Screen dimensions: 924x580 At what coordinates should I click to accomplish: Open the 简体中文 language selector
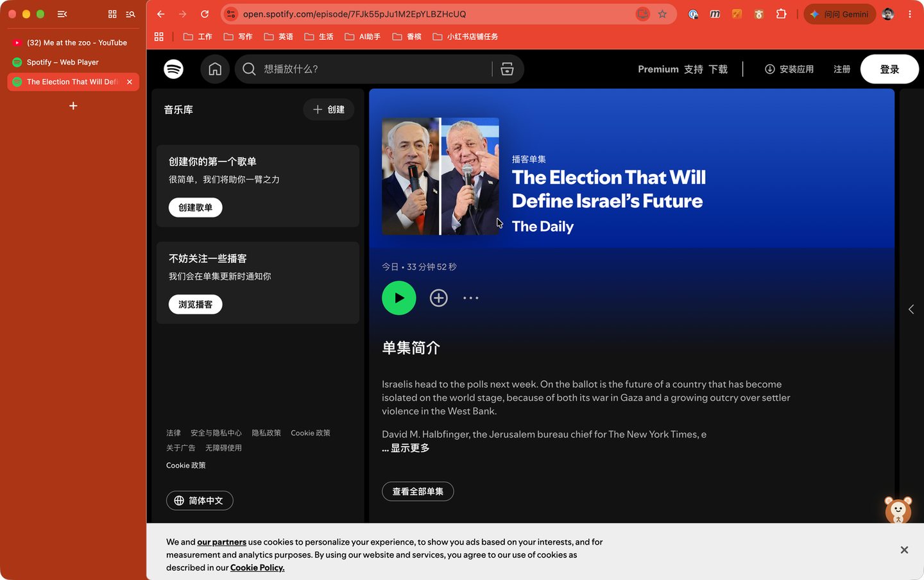click(200, 500)
